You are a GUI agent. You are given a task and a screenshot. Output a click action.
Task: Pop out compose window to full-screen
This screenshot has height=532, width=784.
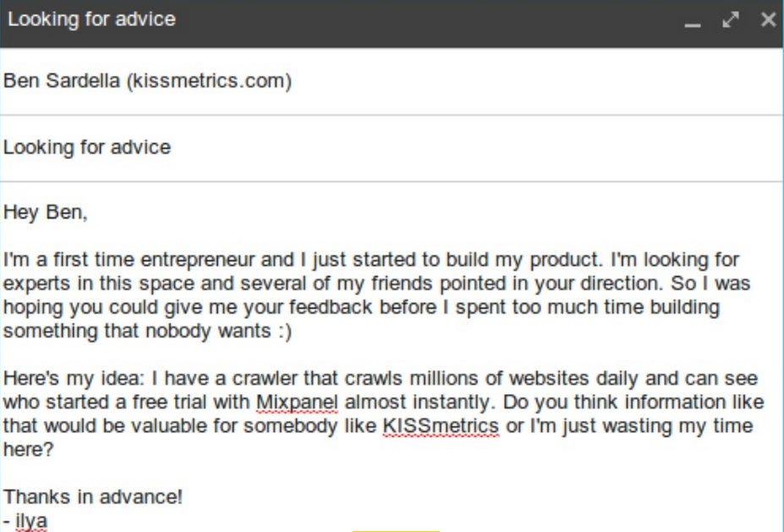[x=731, y=19]
